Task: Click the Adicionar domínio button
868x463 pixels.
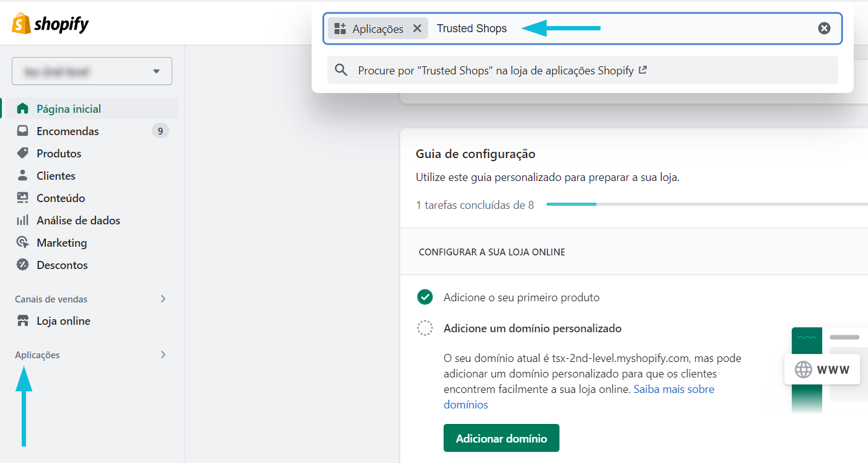Action: click(x=501, y=438)
